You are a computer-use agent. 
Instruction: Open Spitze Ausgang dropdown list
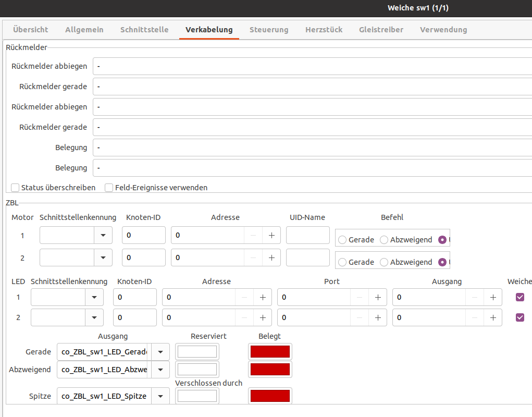(160, 396)
